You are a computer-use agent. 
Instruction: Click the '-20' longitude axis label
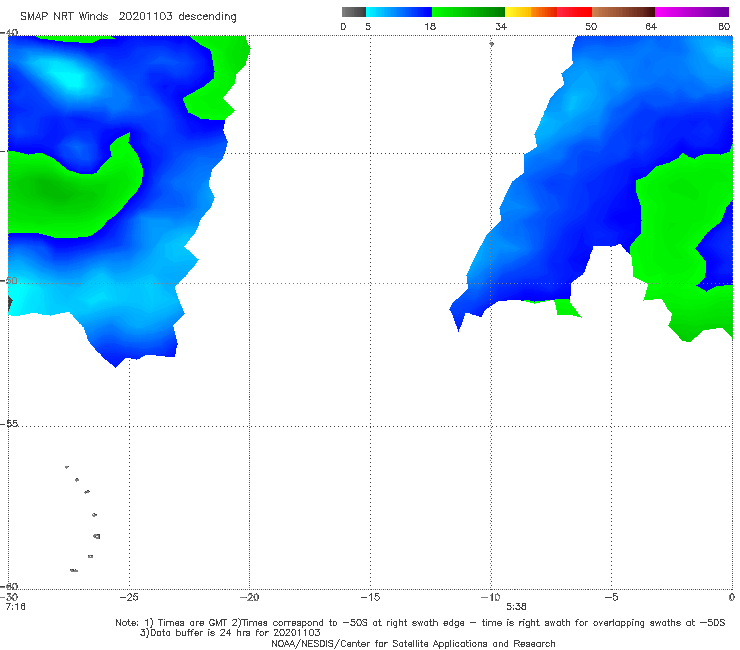click(249, 597)
